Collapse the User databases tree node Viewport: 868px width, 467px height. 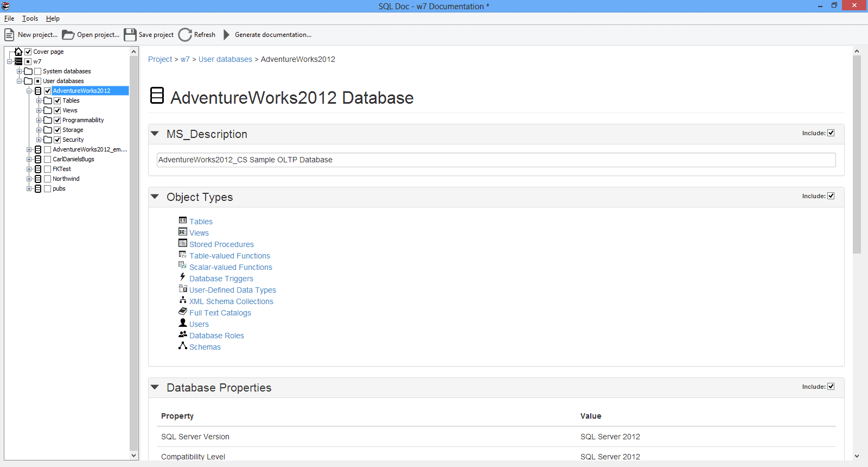pyautogui.click(x=19, y=81)
